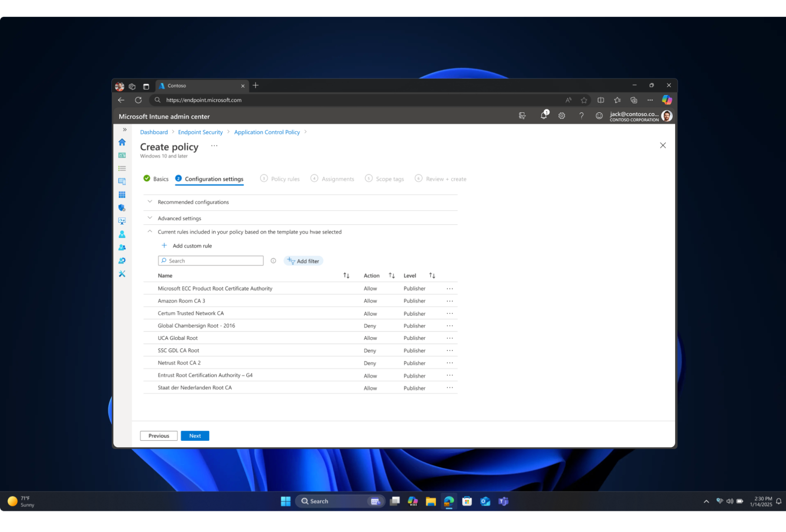
Task: Open options for Staat der Nederlanden row
Action: click(450, 388)
